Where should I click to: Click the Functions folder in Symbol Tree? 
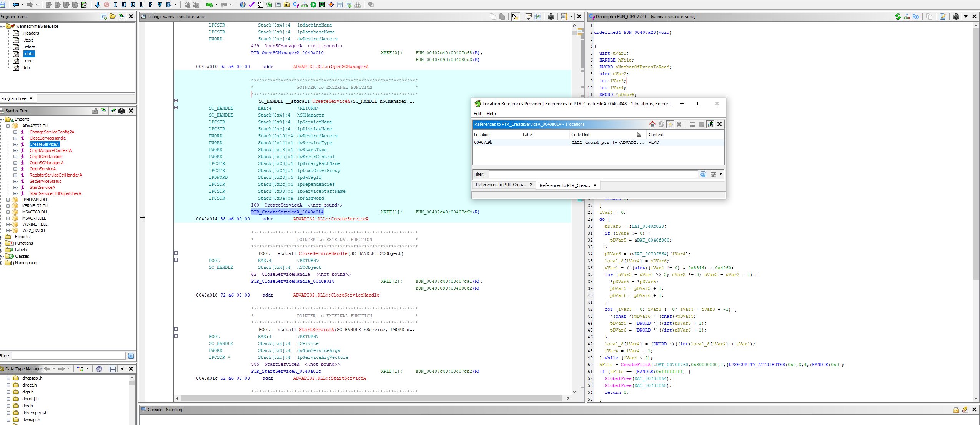click(24, 243)
